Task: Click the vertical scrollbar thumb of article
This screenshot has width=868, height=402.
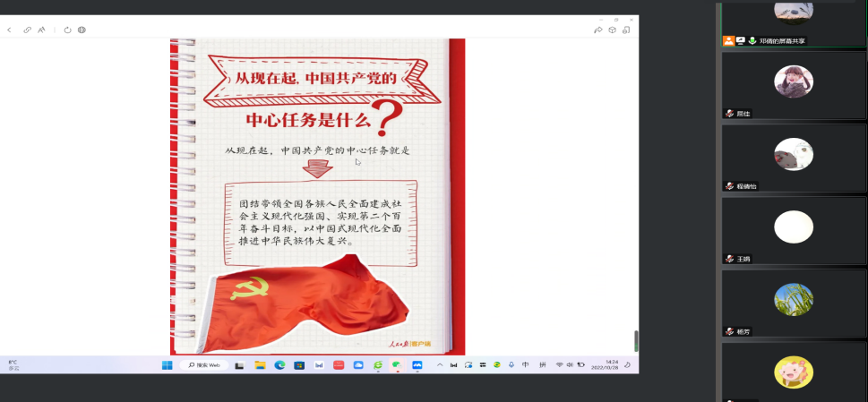Action: pos(636,340)
